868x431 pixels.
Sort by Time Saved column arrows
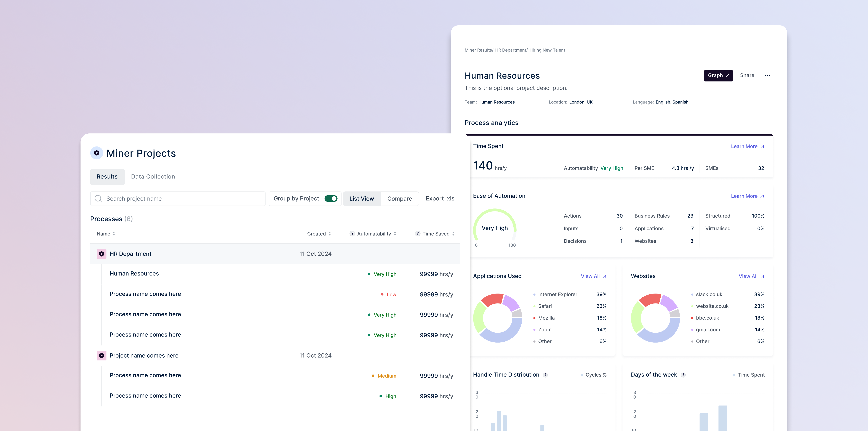(x=454, y=234)
